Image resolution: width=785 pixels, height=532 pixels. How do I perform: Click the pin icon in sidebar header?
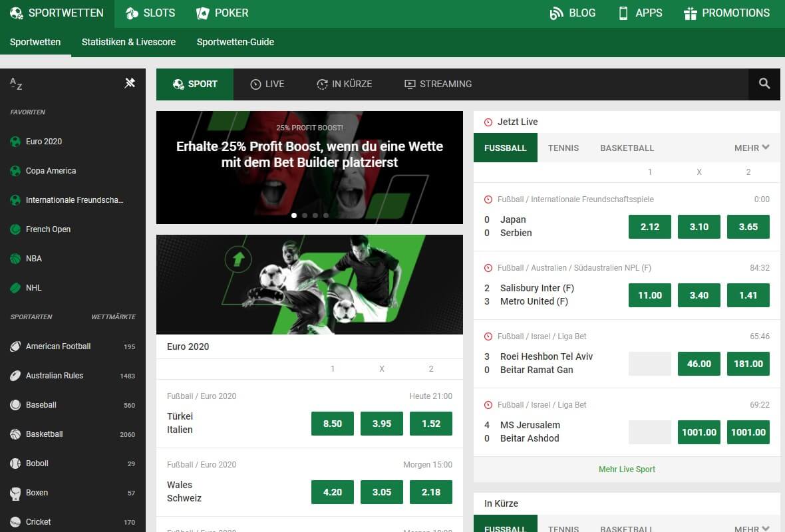coord(130,82)
